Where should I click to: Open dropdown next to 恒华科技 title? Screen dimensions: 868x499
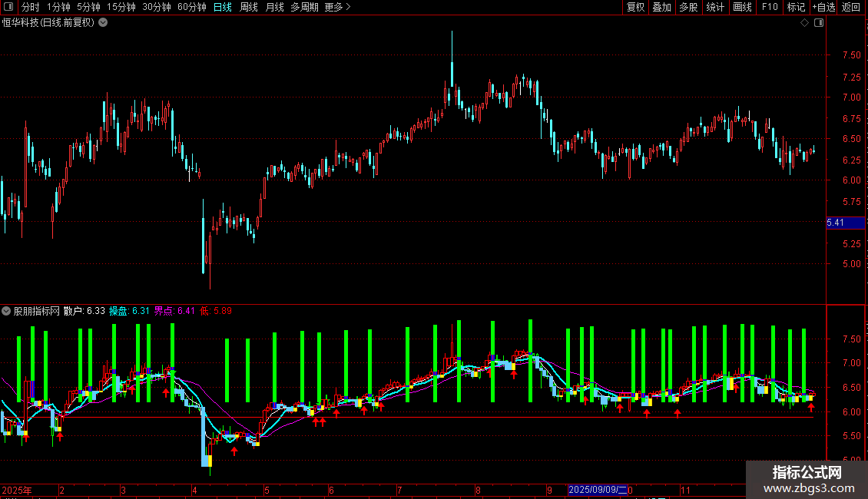pos(103,23)
